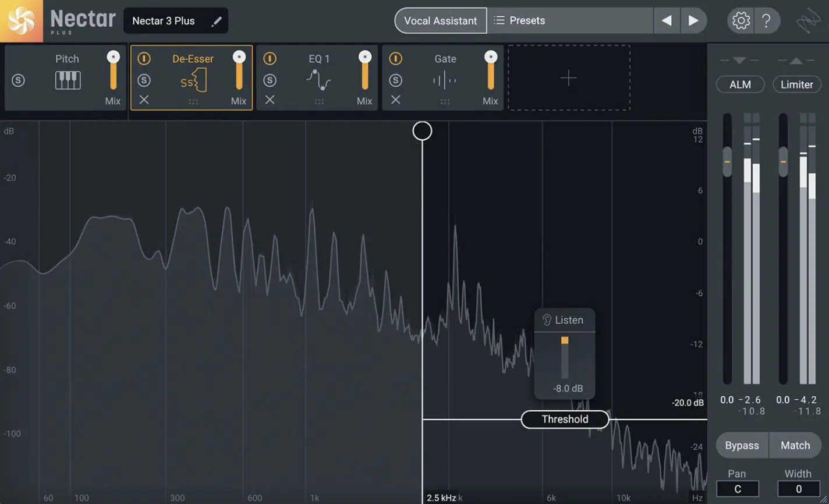Screen dimensions: 829x504
Task: Grab the Gate drag handle dots
Action: point(445,101)
